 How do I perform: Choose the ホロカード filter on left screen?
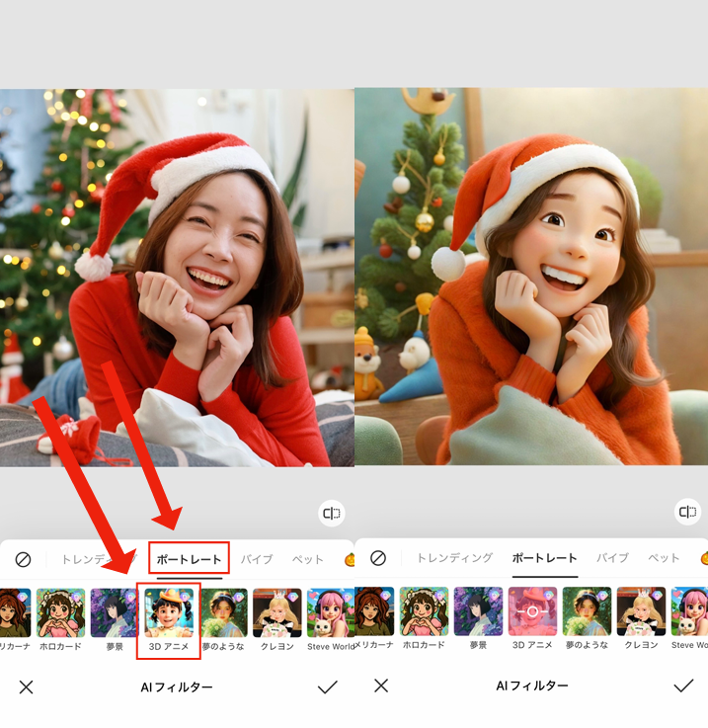(60, 612)
